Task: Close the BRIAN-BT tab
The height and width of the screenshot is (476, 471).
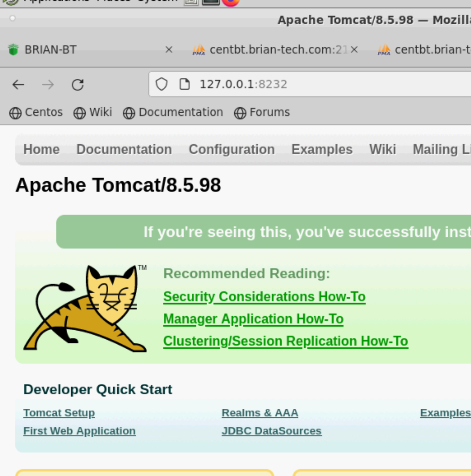Action: 169,50
